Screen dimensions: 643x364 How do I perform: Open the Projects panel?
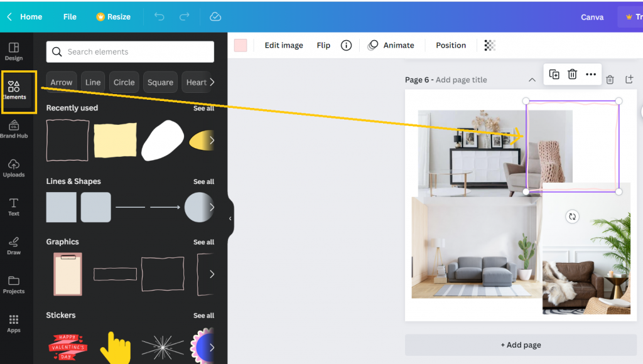point(14,284)
